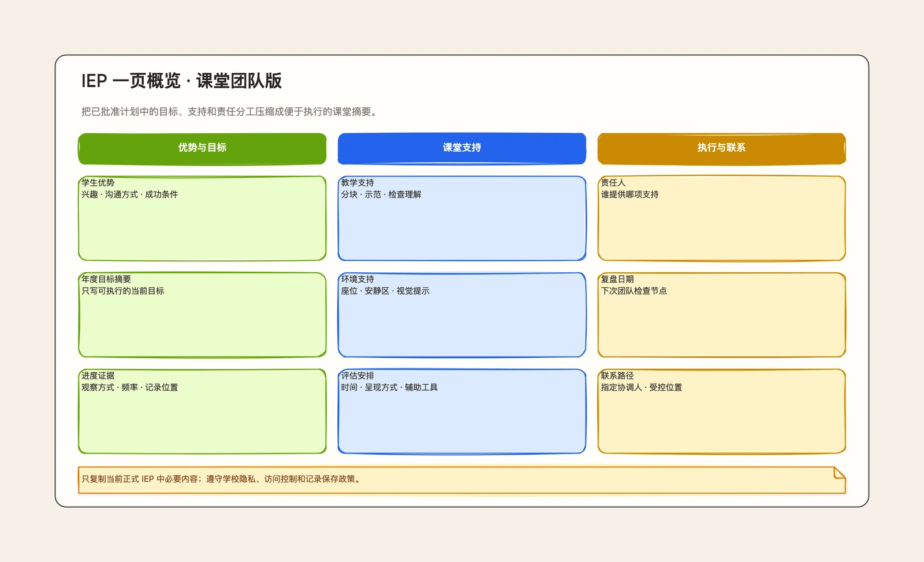The width and height of the screenshot is (924, 562).
Task: Click the text 谁提供哪项支持
Action: pos(629,194)
